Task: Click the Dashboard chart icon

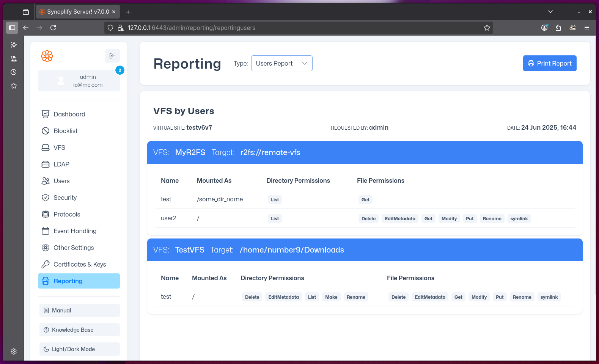Action: (x=46, y=114)
